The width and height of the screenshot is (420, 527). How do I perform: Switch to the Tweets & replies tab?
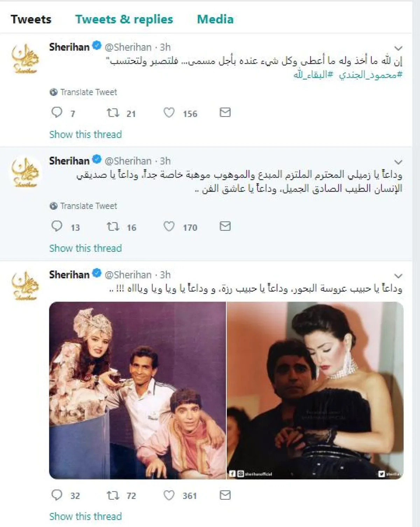[124, 19]
